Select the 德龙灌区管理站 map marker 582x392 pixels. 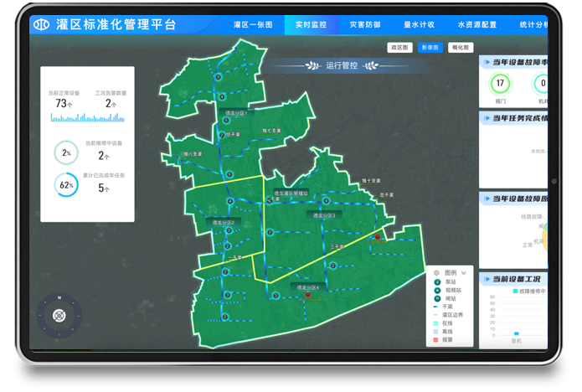291,193
